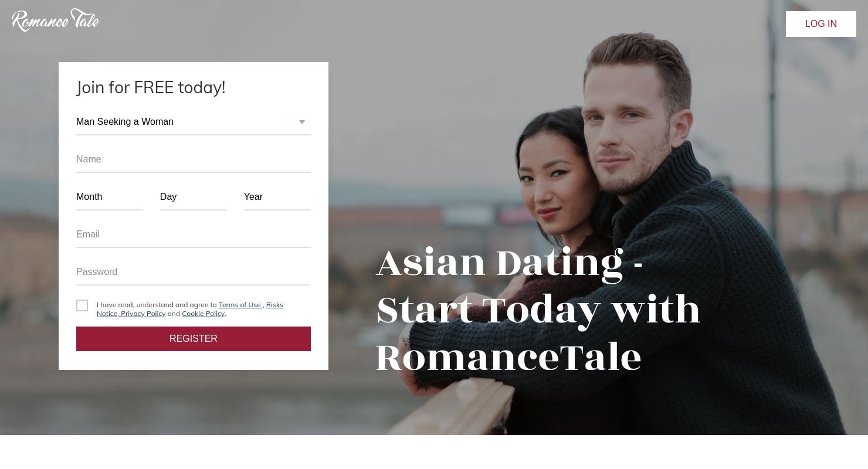Click the agreement text beside the checkbox

[x=190, y=309]
